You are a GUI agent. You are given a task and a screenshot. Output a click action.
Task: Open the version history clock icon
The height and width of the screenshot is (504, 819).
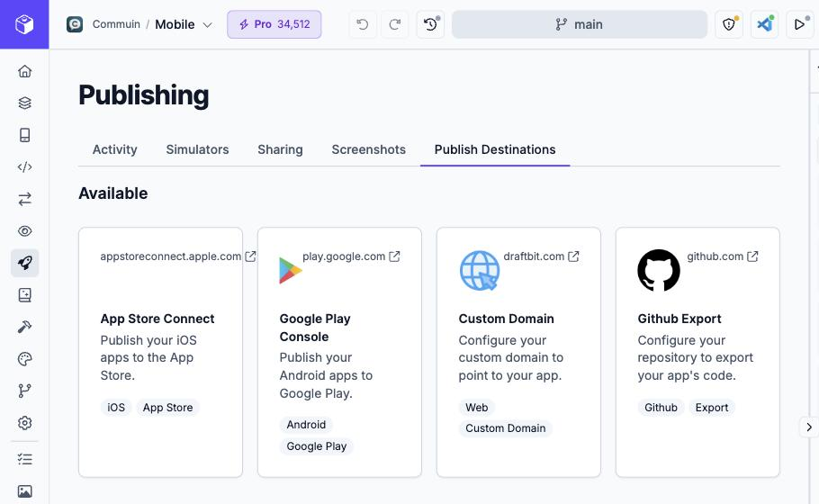(430, 24)
